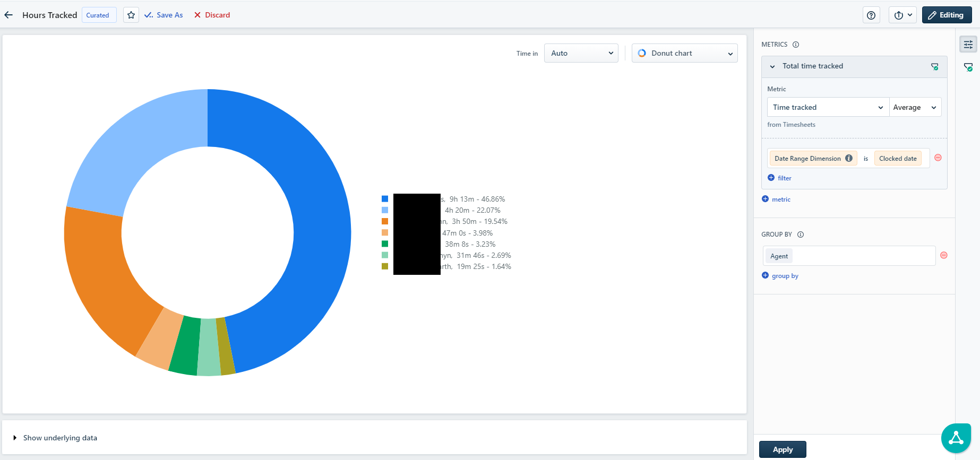Expand Show underlying data
The height and width of the screenshot is (460, 980).
click(x=55, y=438)
